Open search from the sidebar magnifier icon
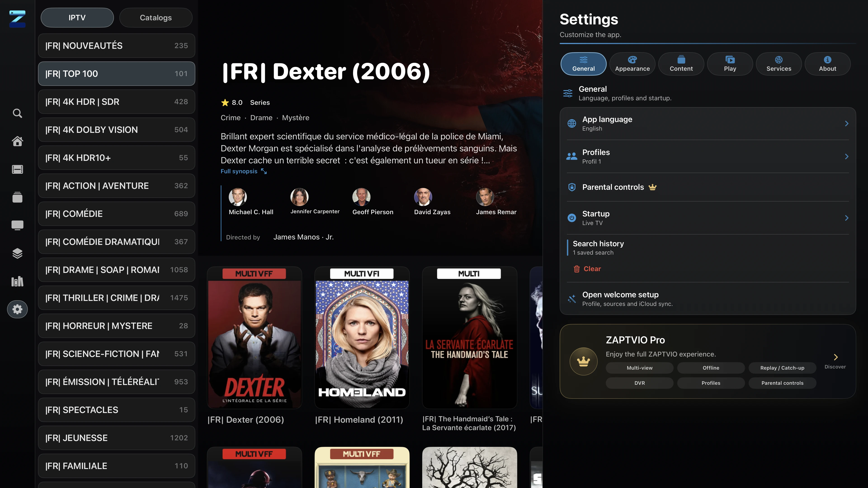 (x=17, y=113)
